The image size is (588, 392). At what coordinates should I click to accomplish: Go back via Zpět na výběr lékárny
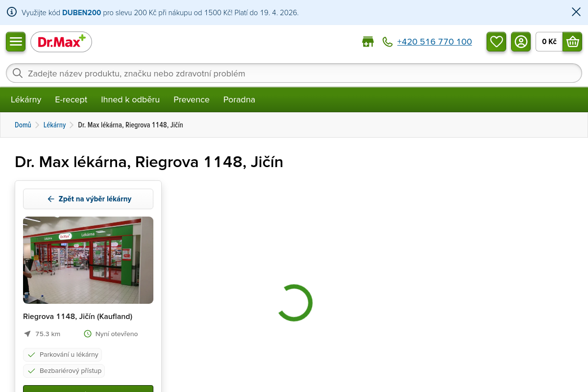coord(88,199)
